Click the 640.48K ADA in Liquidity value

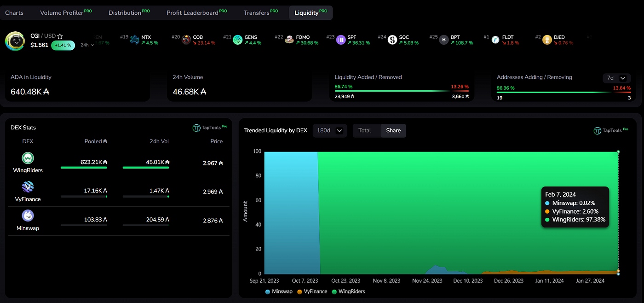pos(30,92)
